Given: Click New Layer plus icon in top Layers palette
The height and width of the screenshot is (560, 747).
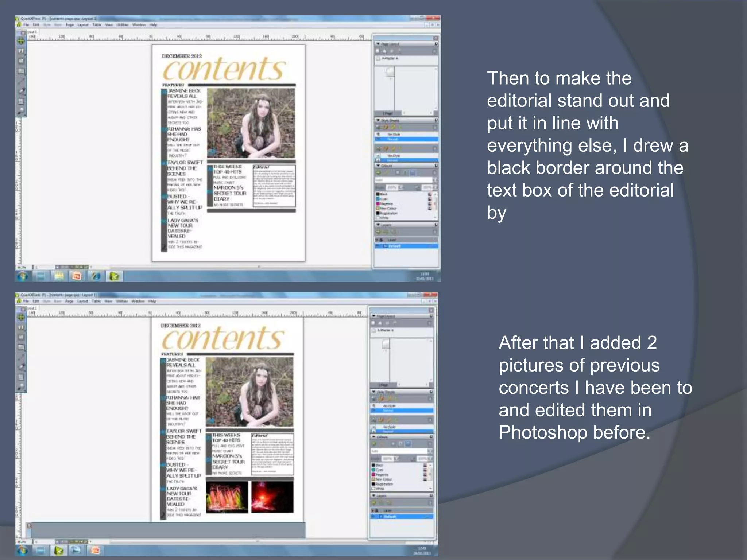Looking at the screenshot, I should pyautogui.click(x=378, y=232).
